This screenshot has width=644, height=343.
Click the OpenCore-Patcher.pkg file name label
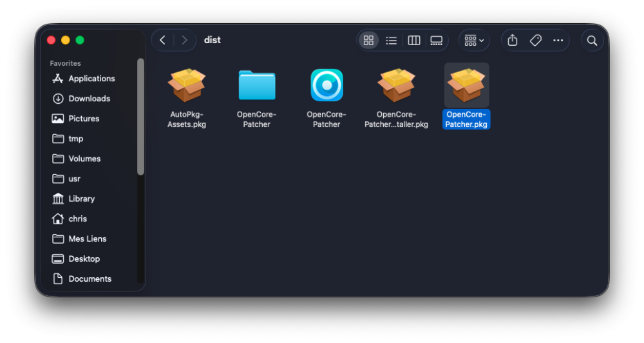pyautogui.click(x=466, y=119)
